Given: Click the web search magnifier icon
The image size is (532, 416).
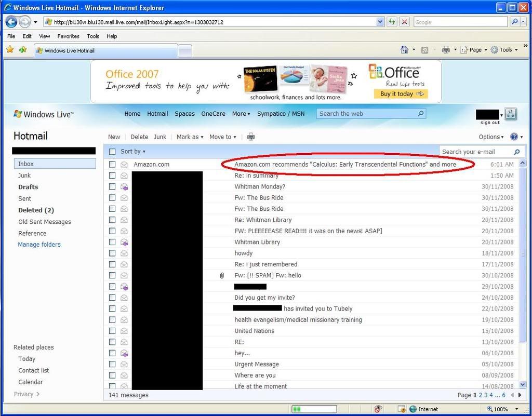Looking at the screenshot, I should 421,114.
